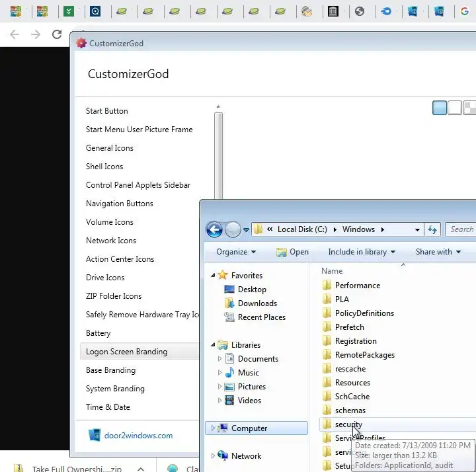Open the green down-arrow bookmark

[69, 11]
